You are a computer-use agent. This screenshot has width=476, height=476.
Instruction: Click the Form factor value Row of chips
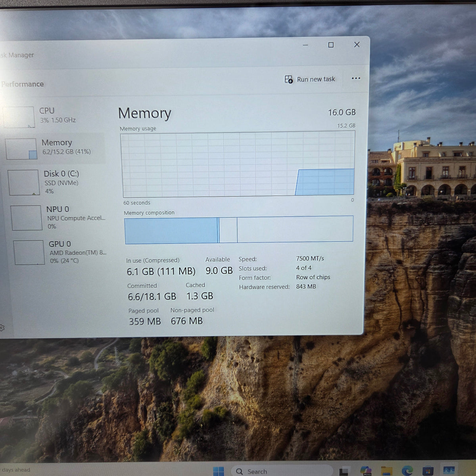click(313, 277)
